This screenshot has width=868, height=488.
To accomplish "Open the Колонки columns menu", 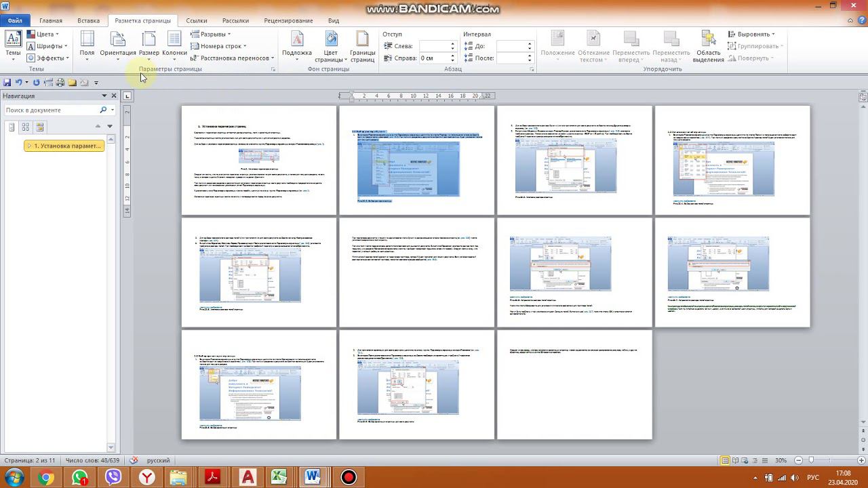I will click(x=174, y=45).
